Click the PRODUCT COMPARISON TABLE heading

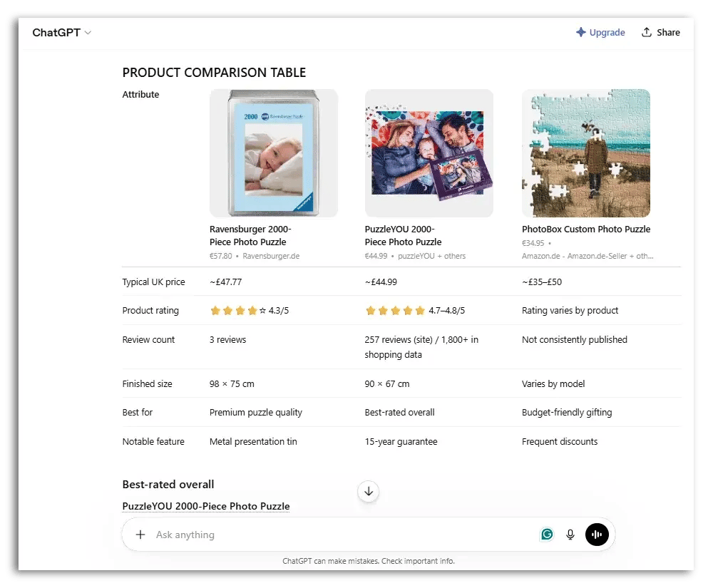click(214, 72)
